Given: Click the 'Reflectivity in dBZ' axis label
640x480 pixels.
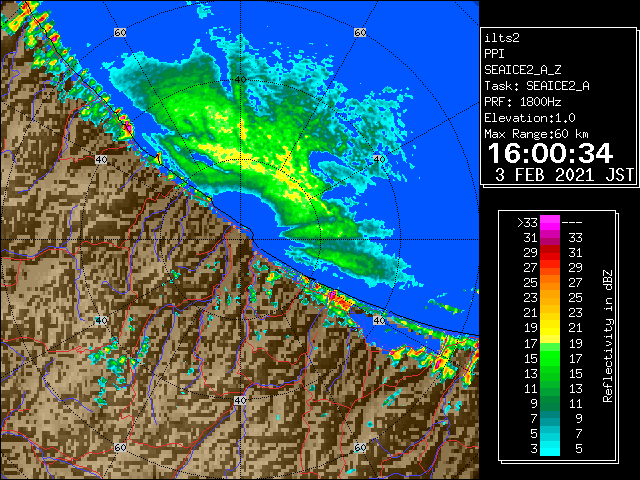Looking at the screenshot, I should 607,336.
